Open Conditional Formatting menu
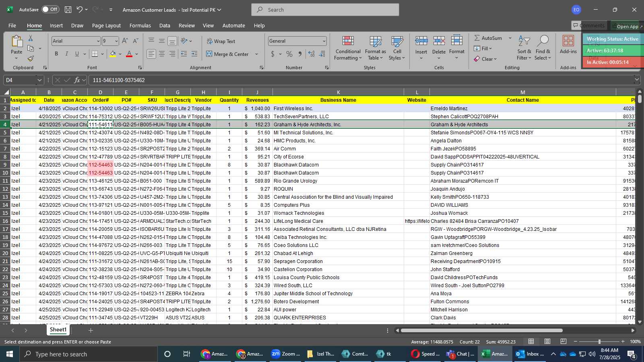The image size is (644, 362). click(x=348, y=48)
